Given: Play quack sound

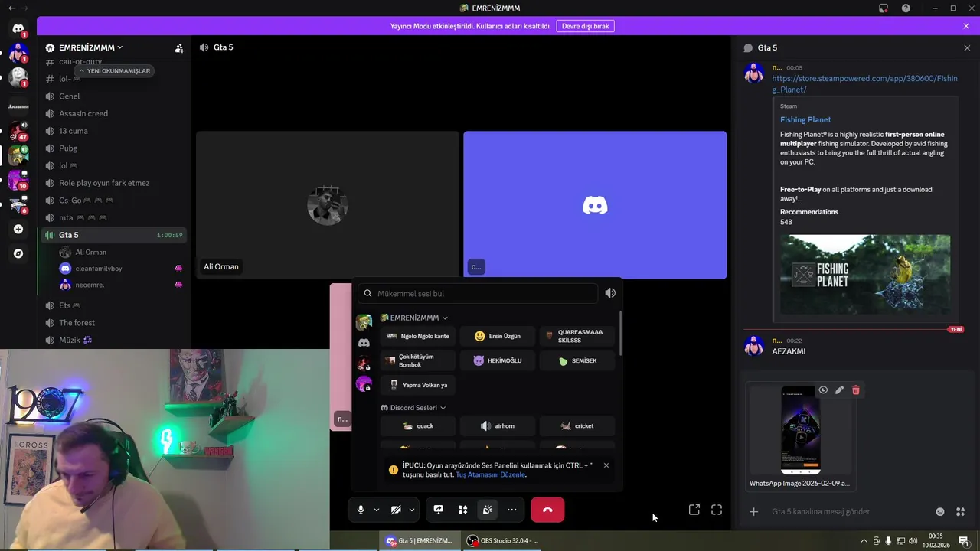Looking at the screenshot, I should pyautogui.click(x=417, y=426).
